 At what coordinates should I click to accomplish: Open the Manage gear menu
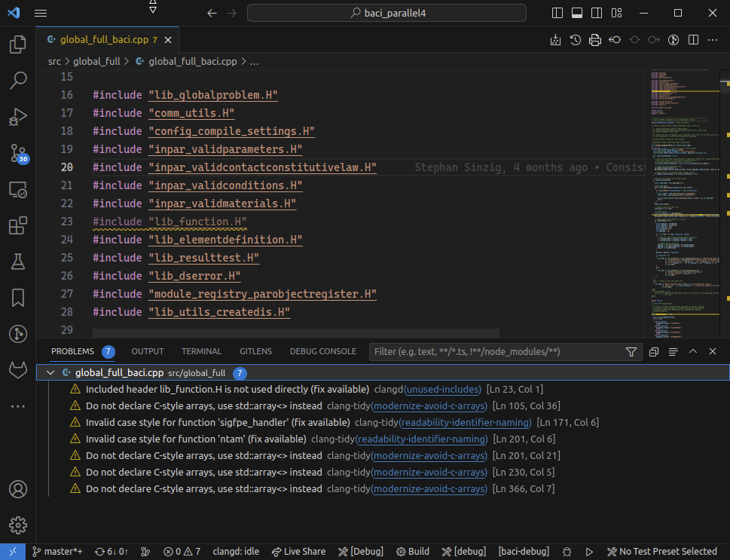[x=17, y=525]
